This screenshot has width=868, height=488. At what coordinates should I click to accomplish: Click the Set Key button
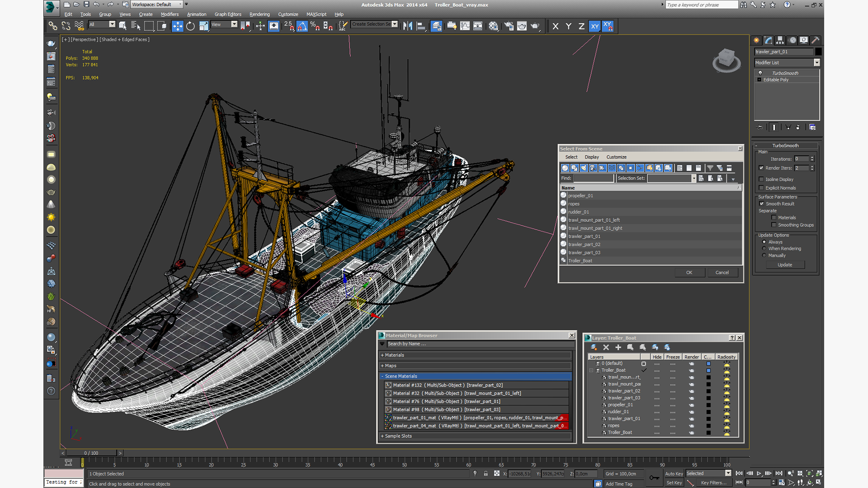(x=674, y=483)
